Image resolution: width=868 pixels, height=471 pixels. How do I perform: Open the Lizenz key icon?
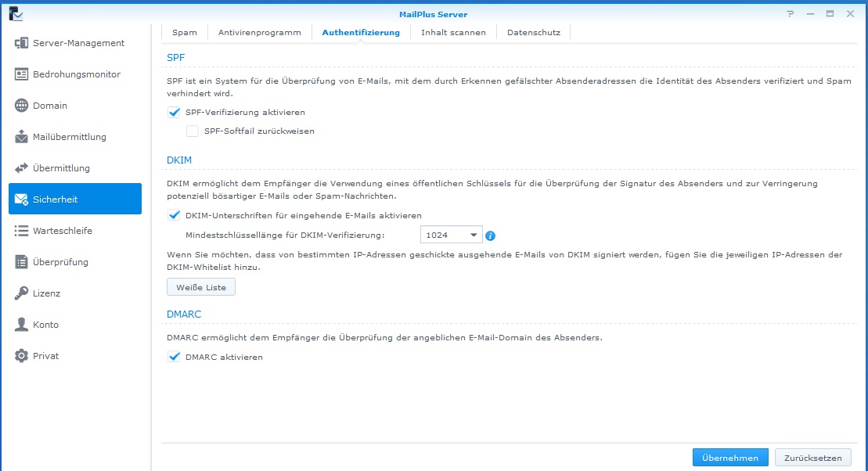pos(21,293)
